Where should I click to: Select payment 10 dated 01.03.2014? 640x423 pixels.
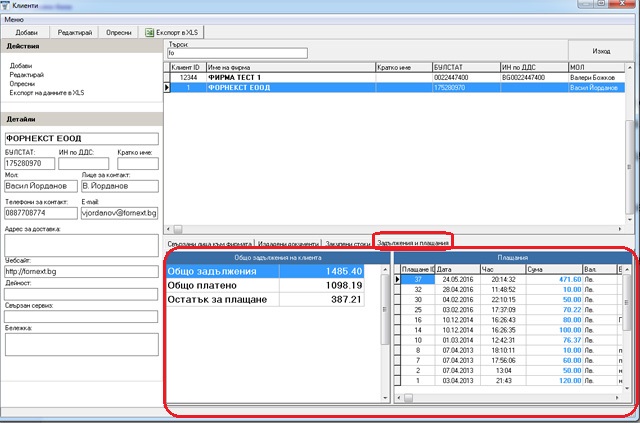point(510,340)
